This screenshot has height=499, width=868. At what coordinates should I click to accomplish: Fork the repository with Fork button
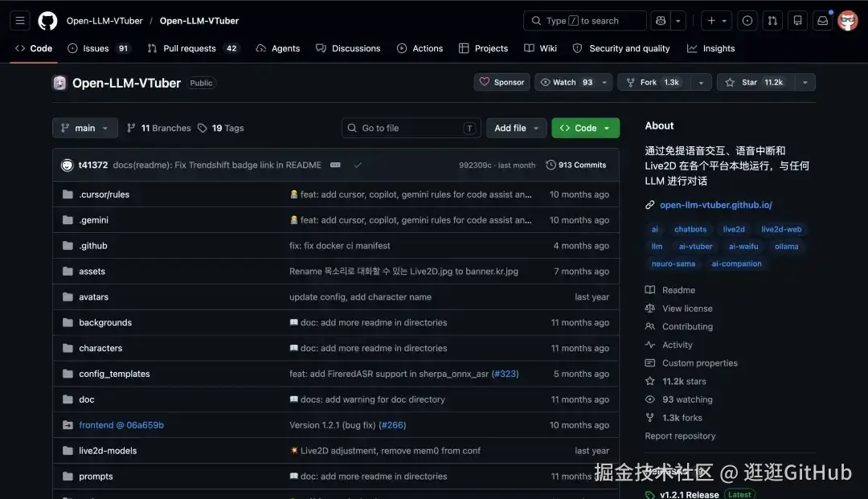coord(654,83)
